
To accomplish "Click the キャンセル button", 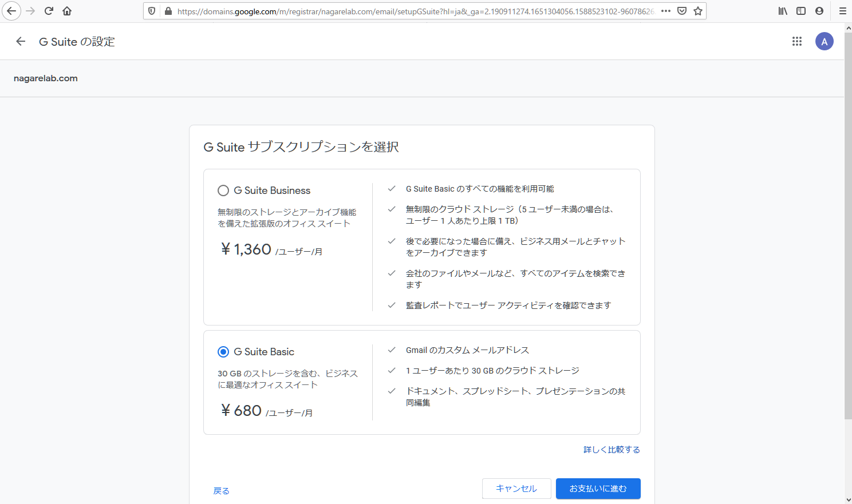I will pos(516,489).
